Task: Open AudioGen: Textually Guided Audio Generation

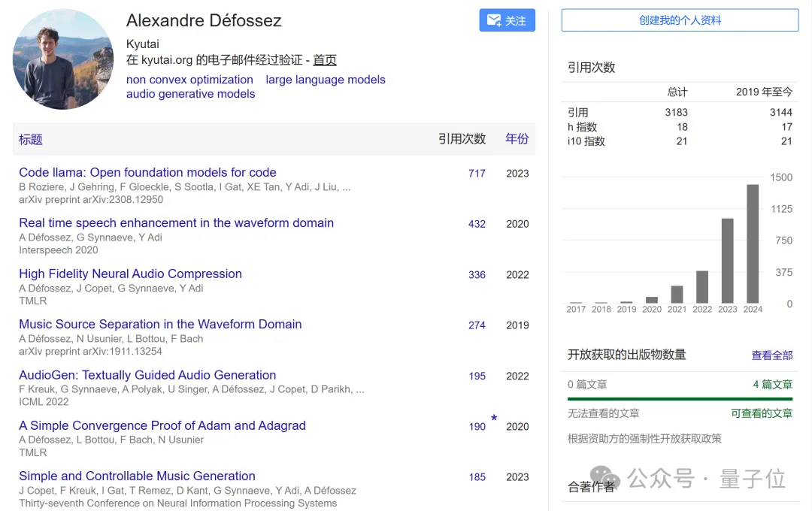Action: coord(147,375)
